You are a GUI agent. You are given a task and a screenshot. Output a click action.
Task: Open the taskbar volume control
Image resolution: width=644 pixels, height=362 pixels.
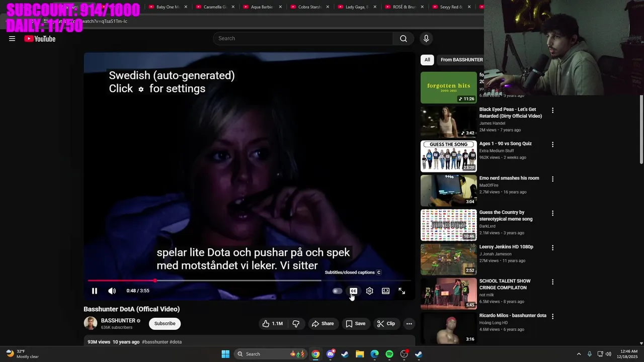tap(609, 354)
